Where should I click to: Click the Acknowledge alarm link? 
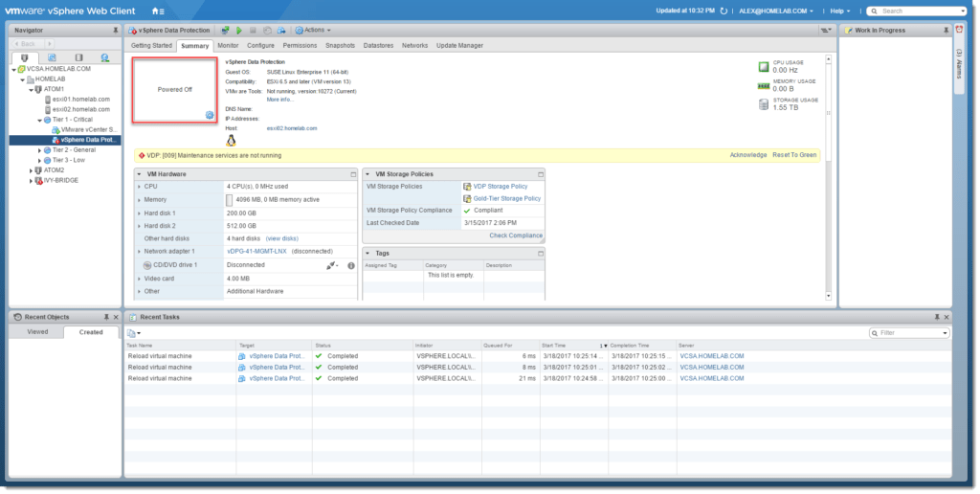point(748,155)
